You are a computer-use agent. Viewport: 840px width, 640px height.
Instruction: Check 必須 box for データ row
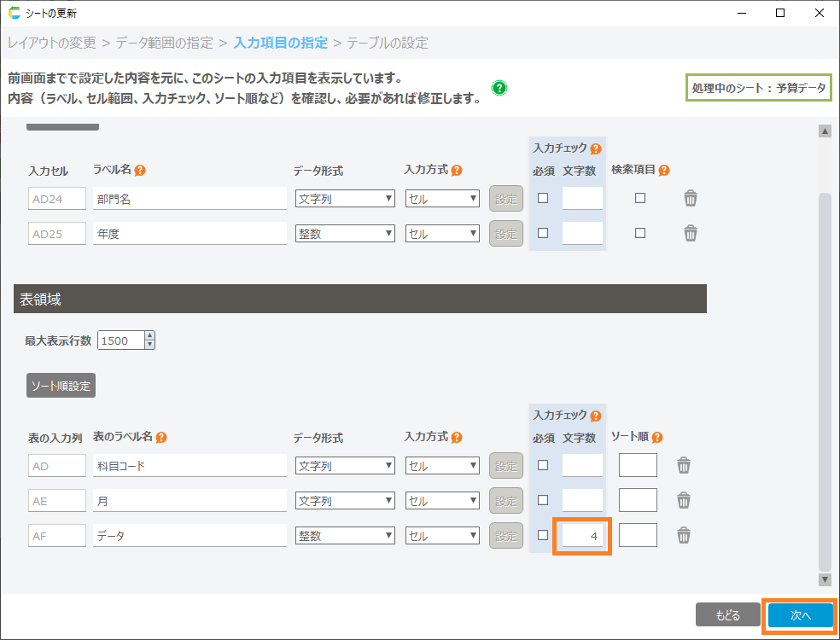coord(543,535)
